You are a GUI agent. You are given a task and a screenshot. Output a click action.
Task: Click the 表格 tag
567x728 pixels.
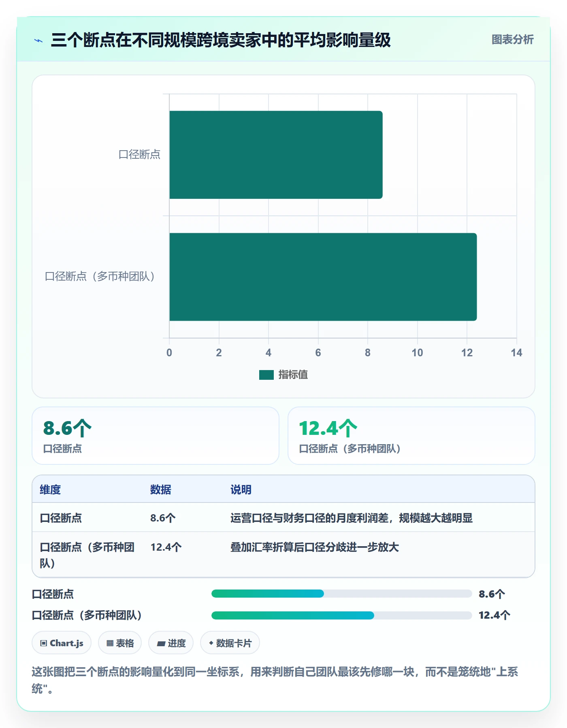point(120,643)
